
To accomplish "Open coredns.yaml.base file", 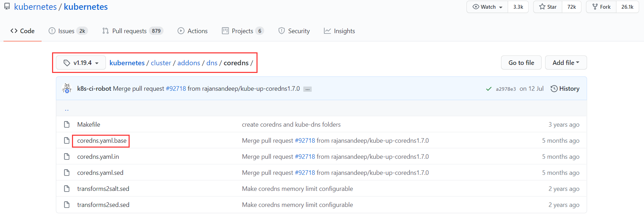I will tap(102, 141).
